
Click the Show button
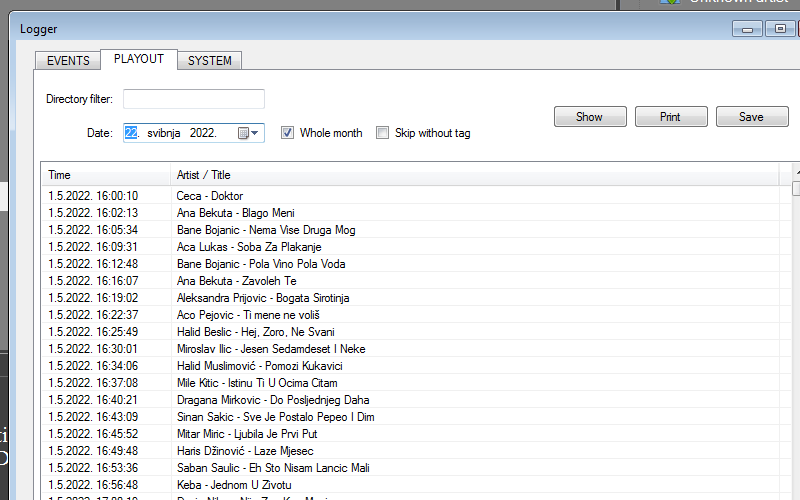click(x=590, y=117)
